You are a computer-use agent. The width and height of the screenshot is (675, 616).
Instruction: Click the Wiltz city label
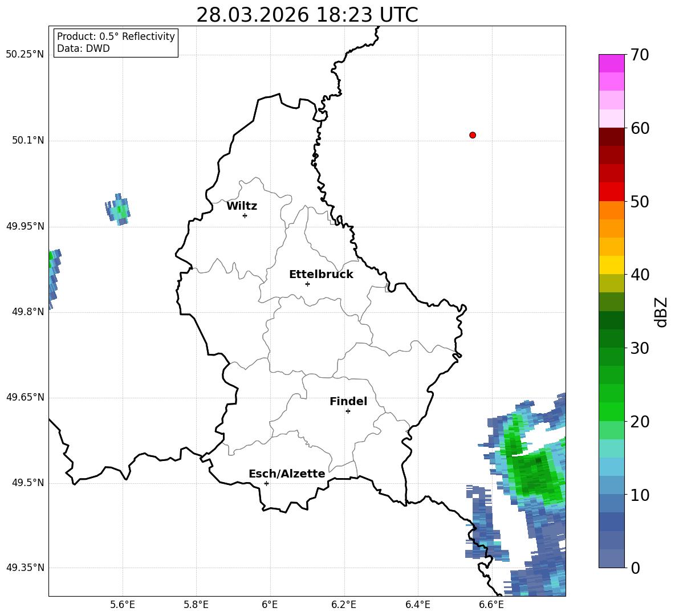(x=242, y=206)
